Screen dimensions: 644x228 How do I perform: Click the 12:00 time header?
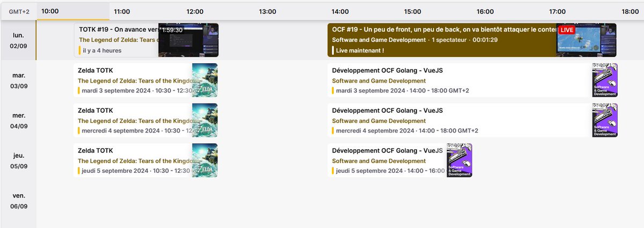click(x=195, y=11)
